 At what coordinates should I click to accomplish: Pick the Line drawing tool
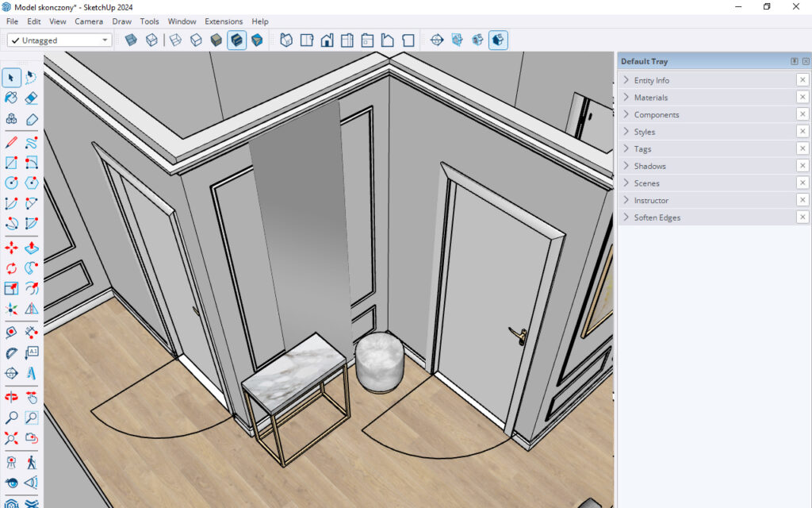(x=11, y=143)
